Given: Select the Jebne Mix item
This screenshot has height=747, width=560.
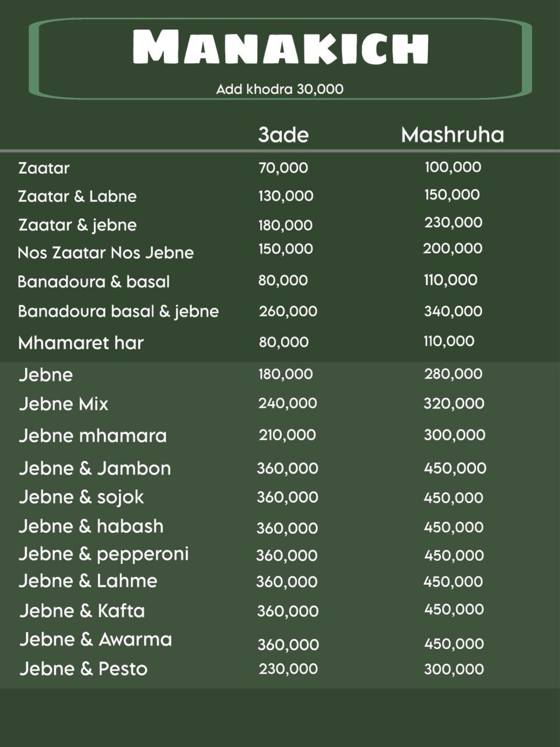Looking at the screenshot, I should pos(64,404).
